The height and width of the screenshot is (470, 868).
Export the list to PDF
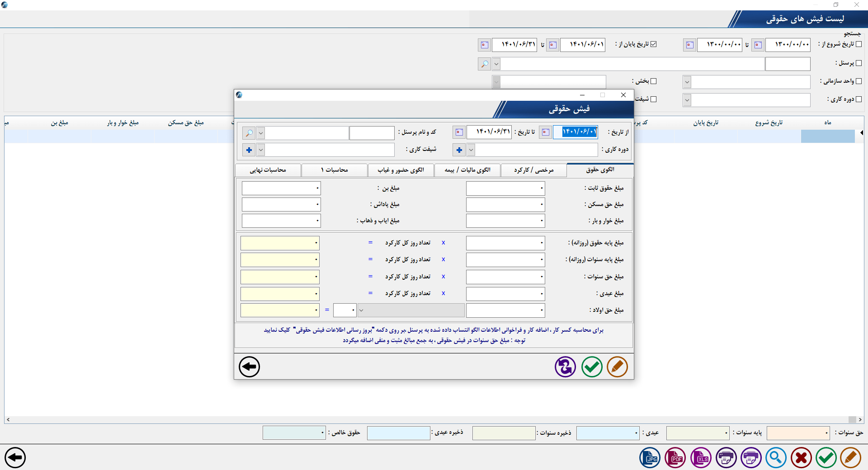675,458
